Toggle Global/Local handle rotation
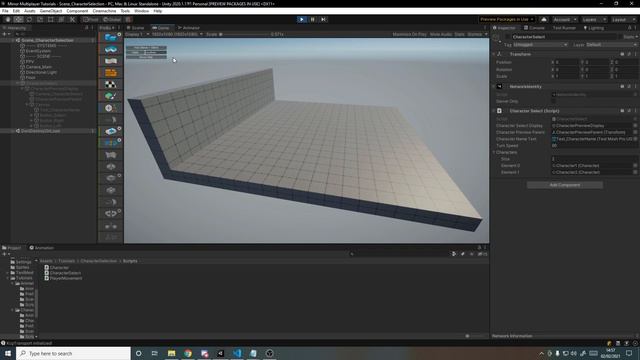This screenshot has width=640, height=360. (x=112, y=19)
